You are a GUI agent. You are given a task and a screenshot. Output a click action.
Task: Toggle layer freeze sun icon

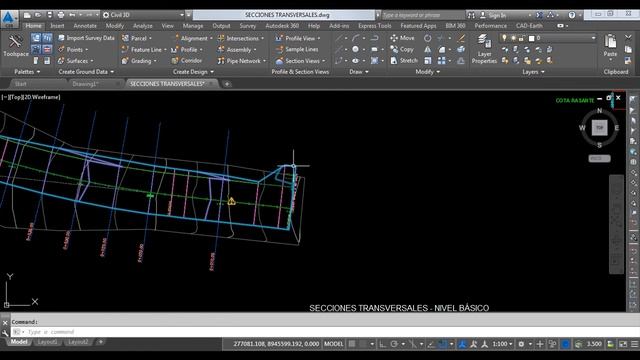tap(513, 38)
